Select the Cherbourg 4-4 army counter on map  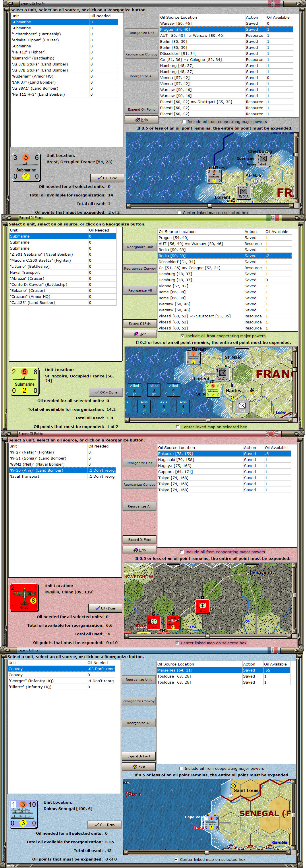click(263, 160)
